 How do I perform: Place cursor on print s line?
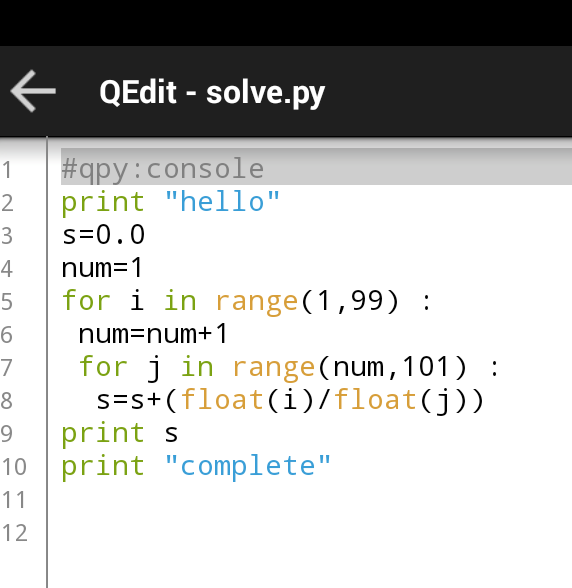[119, 433]
